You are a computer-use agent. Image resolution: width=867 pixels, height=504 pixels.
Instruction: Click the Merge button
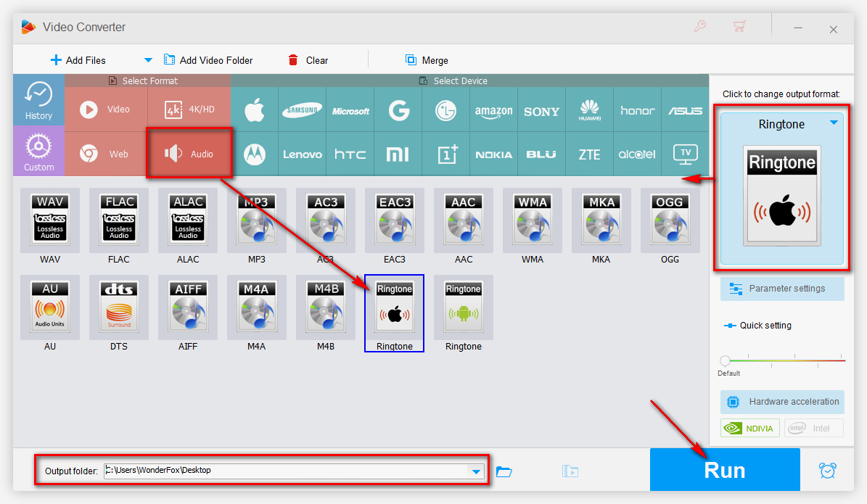[427, 60]
